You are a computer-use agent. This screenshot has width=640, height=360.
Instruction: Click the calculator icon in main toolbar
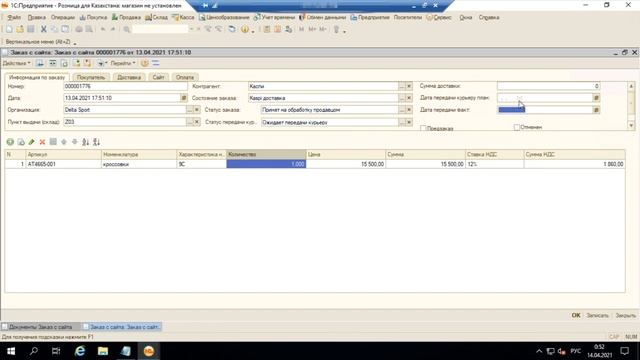267,29
